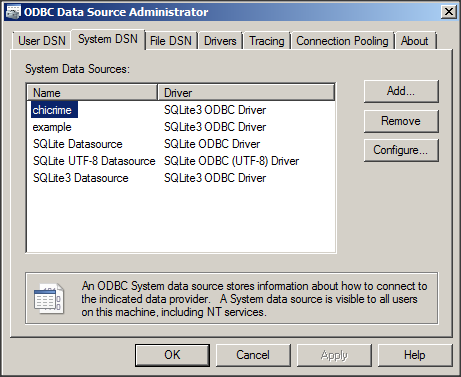The image size is (461, 377).
Task: Click the ODBC title bar icon
Action: tap(13, 12)
